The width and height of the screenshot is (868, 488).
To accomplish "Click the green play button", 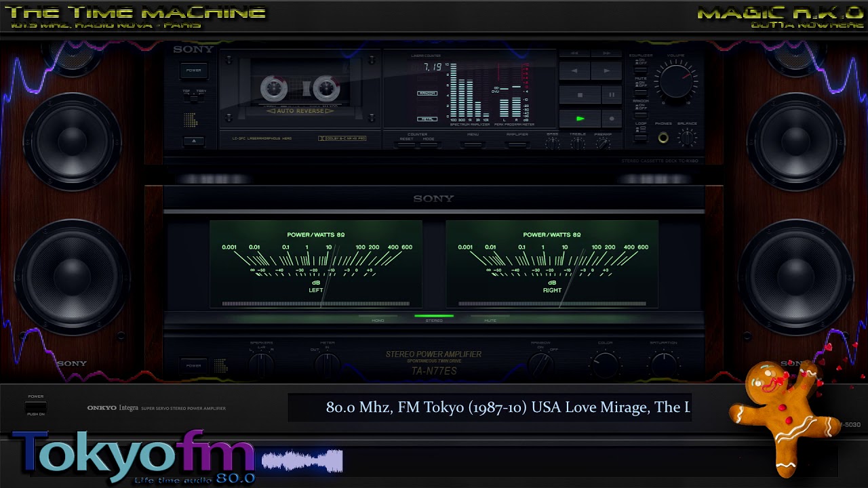I will click(580, 119).
